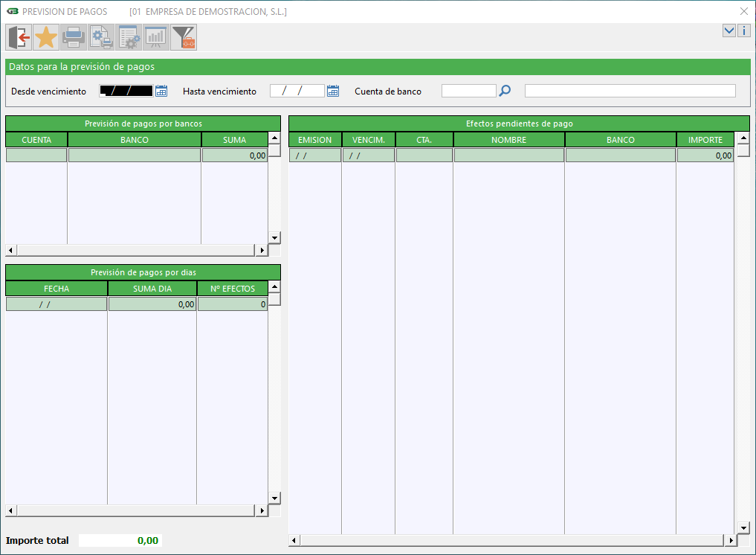Screen dimensions: 756x555
Task: Click right arrow of Efectos pendientes horizontal scrollbar
Action: click(728, 540)
